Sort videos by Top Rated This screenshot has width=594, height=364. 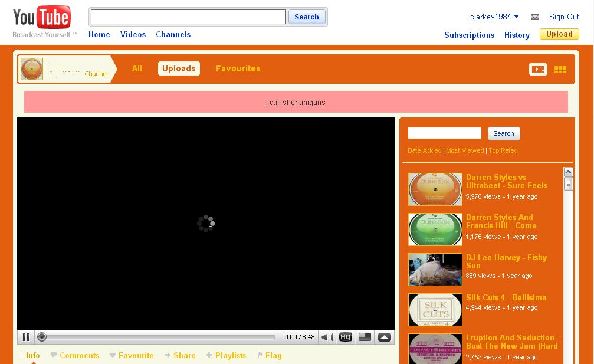pos(503,150)
